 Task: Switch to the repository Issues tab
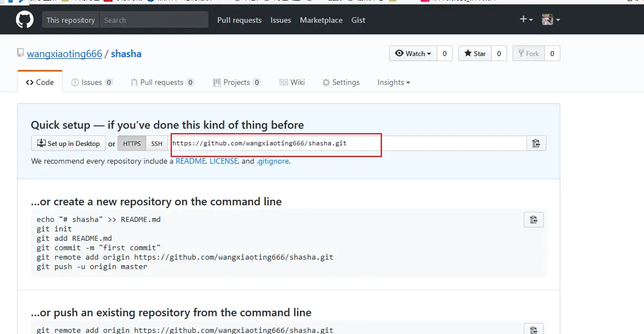tap(92, 82)
